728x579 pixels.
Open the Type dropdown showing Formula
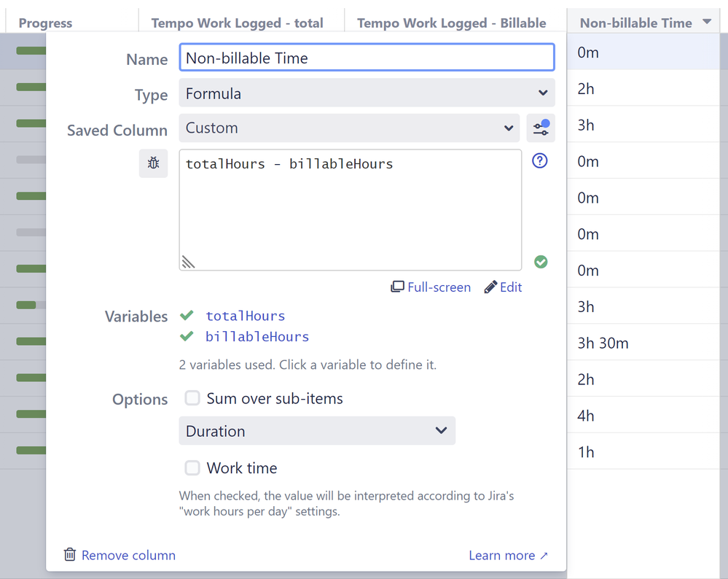point(367,93)
